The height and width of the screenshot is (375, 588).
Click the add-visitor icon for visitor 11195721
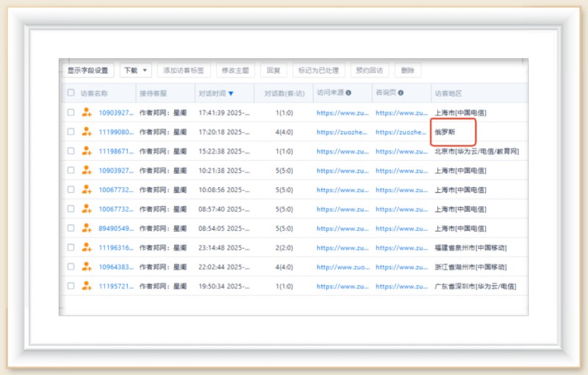pos(87,286)
